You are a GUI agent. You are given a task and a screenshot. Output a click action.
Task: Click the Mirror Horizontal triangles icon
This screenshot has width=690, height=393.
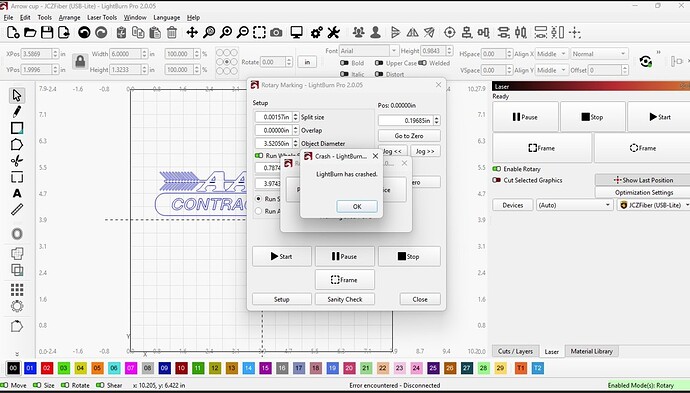pos(412,32)
